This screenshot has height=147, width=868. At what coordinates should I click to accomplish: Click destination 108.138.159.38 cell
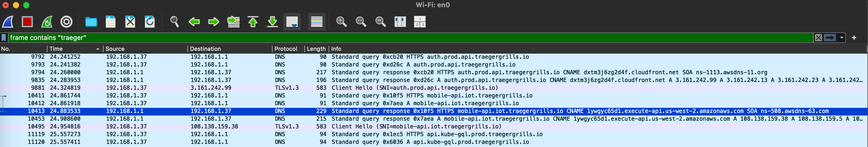[214, 127]
